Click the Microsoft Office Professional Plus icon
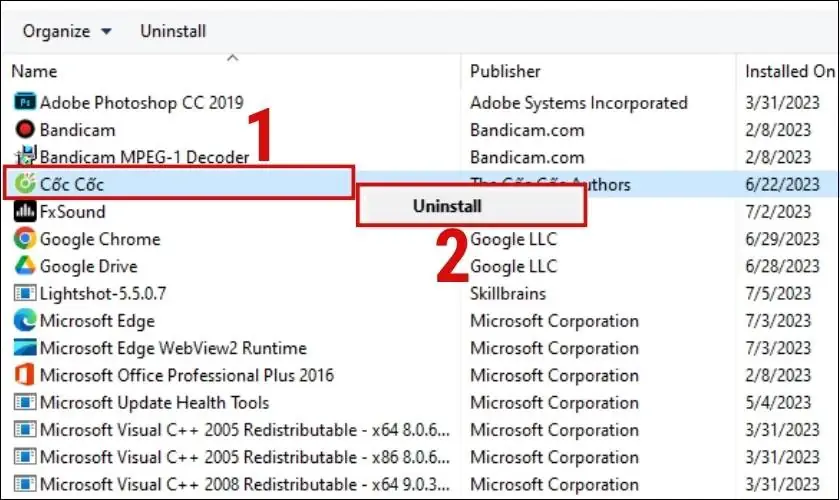 tap(25, 375)
